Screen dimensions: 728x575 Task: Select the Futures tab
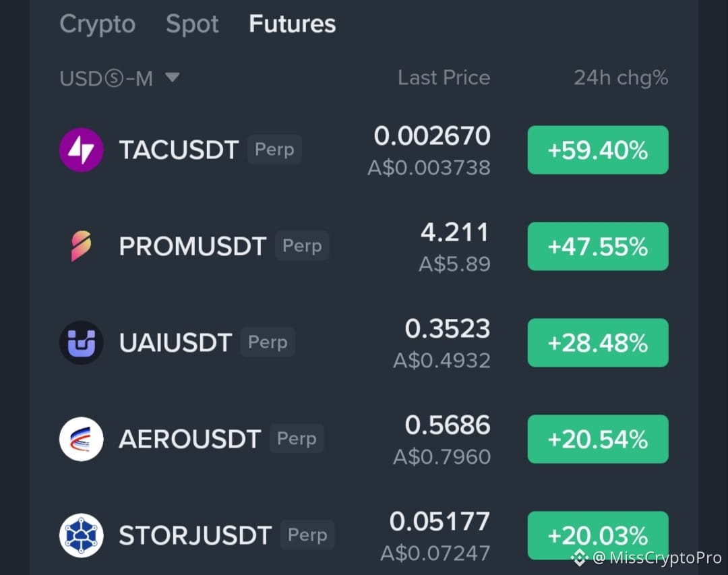292,24
